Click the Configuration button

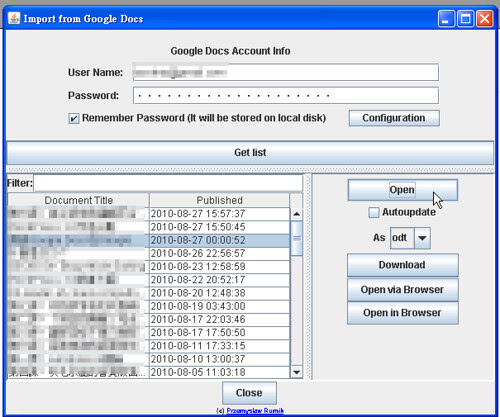[x=394, y=118]
